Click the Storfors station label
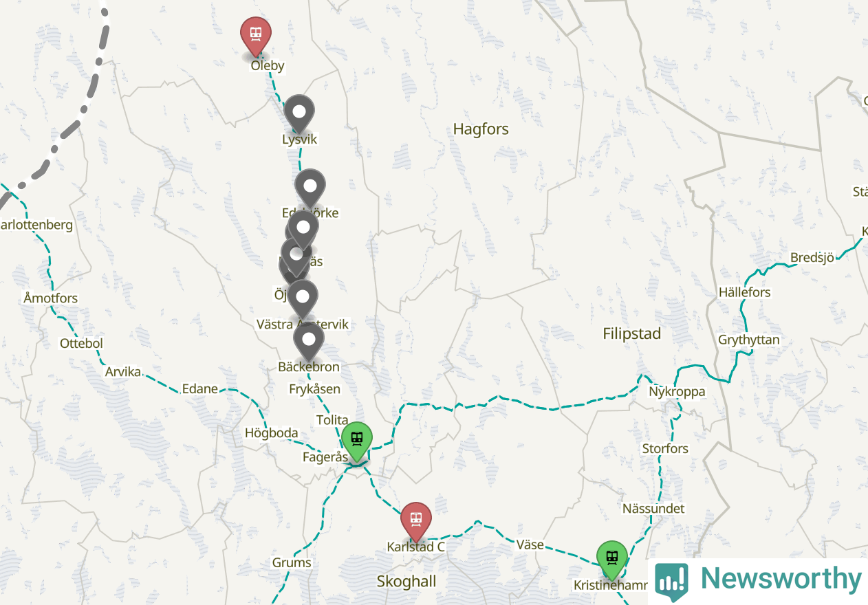The image size is (868, 605). [665, 449]
